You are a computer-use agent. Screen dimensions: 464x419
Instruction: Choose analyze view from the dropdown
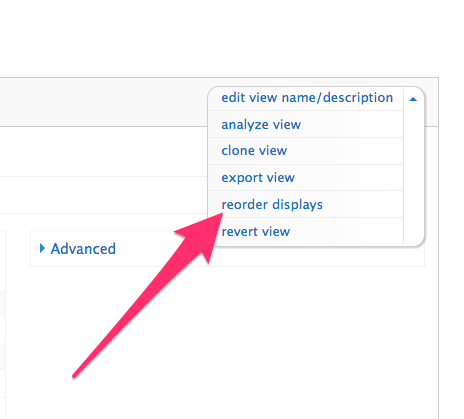pyautogui.click(x=261, y=125)
